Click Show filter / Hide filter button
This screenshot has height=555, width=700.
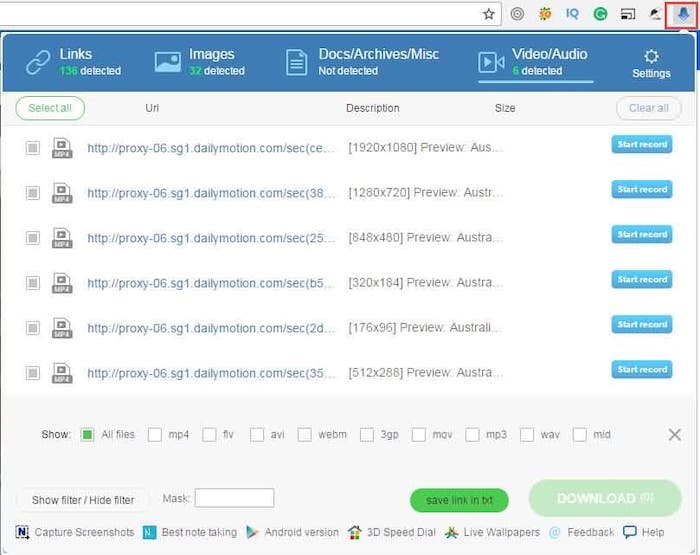click(83, 500)
